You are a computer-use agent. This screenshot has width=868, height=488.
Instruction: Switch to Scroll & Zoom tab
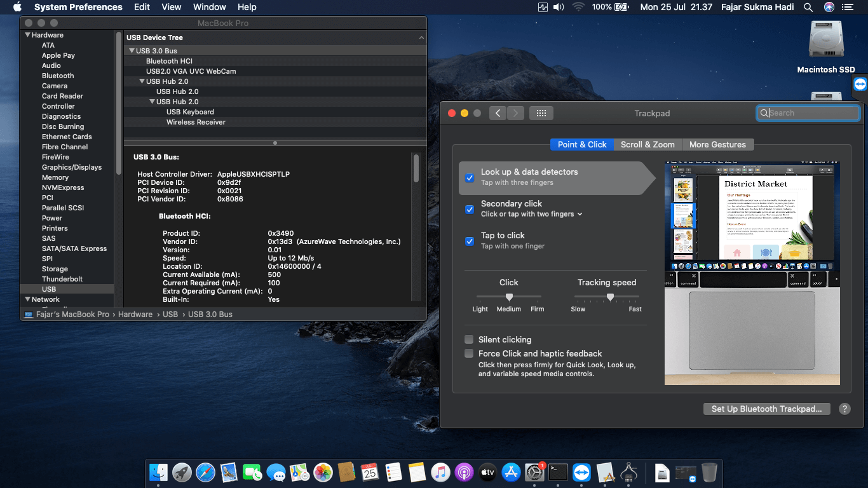[x=648, y=144]
